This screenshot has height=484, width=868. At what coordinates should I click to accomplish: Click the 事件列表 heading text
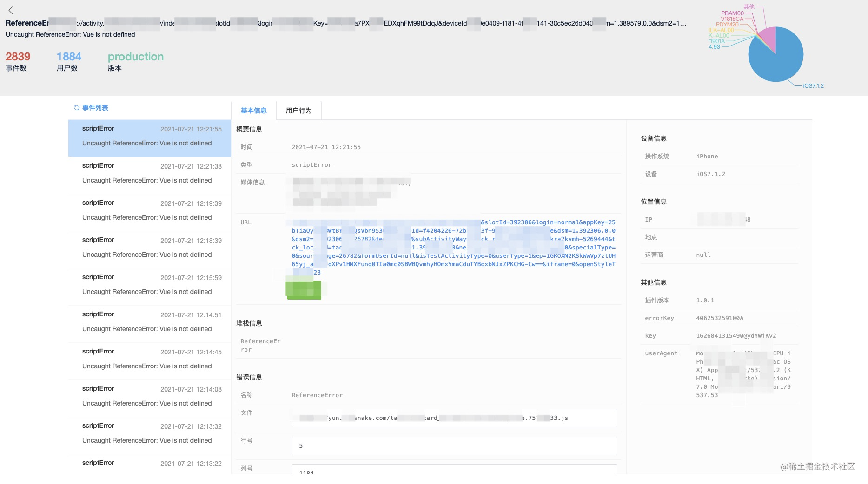[x=95, y=108]
